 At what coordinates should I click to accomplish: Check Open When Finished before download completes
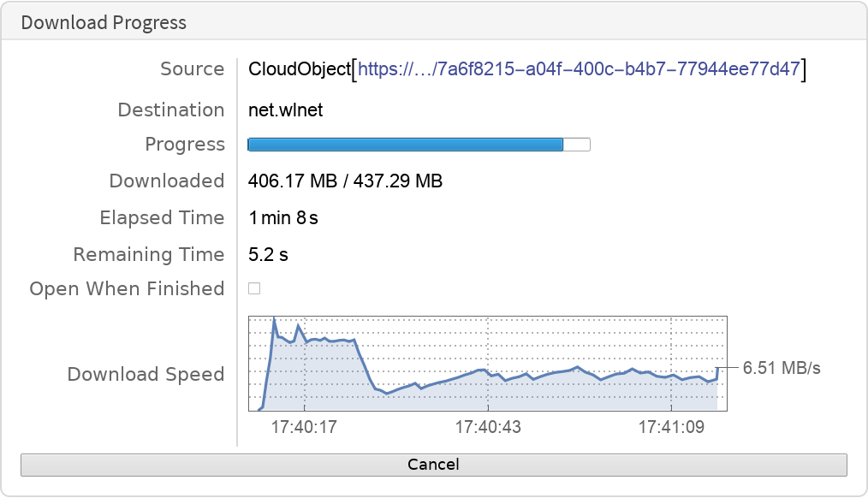point(253,288)
